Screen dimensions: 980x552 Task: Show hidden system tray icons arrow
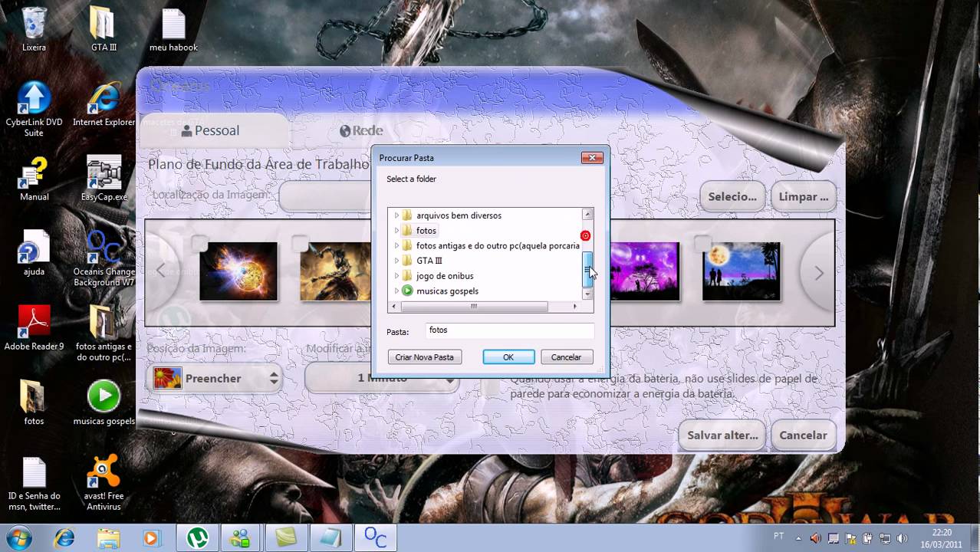click(798, 538)
